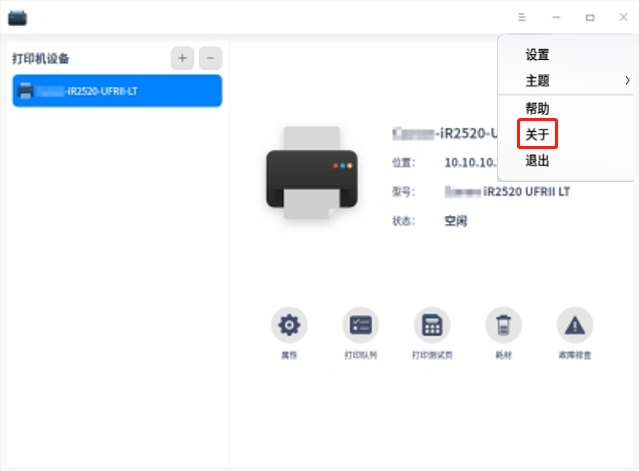Expand the 主题 submenu chevron arrow
Screen dimensions: 639x471
[x=627, y=81]
